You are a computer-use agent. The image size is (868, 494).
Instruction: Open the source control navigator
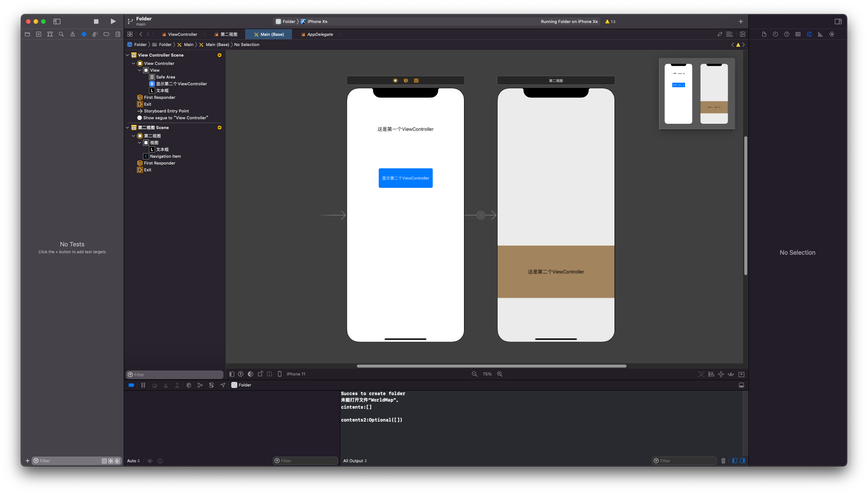(x=38, y=34)
